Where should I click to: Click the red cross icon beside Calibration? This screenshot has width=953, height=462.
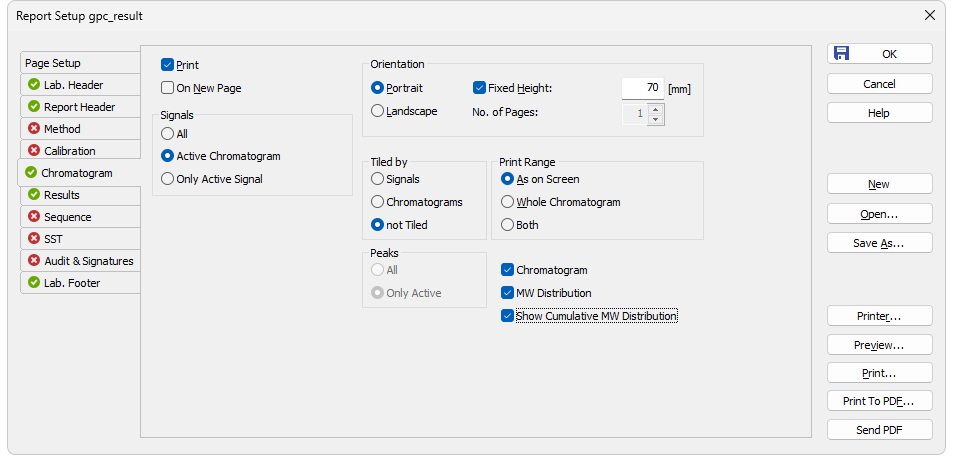pyautogui.click(x=34, y=150)
